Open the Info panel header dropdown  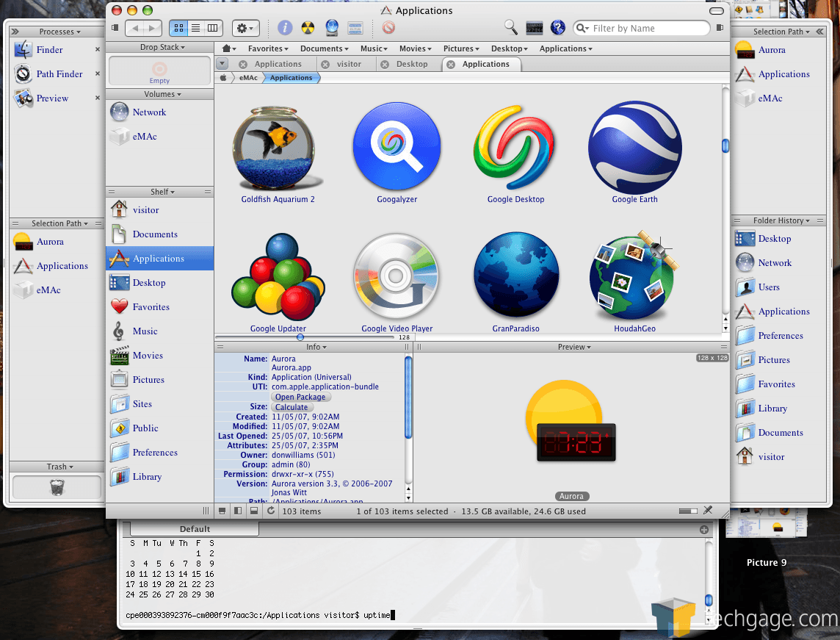coord(316,347)
